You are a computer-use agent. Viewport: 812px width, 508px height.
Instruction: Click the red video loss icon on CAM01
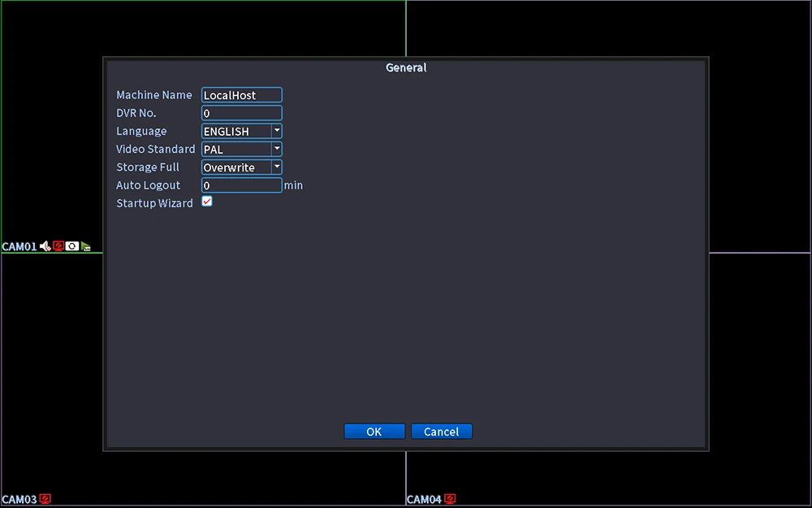pyautogui.click(x=58, y=246)
